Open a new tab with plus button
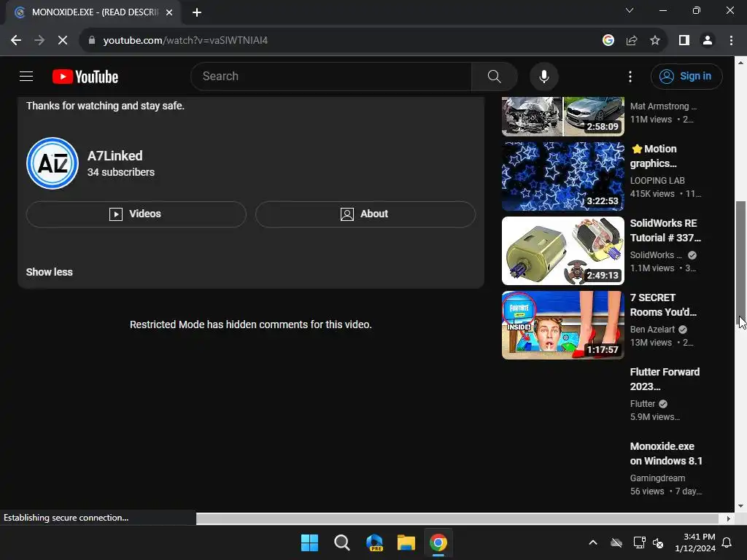 pos(197,12)
